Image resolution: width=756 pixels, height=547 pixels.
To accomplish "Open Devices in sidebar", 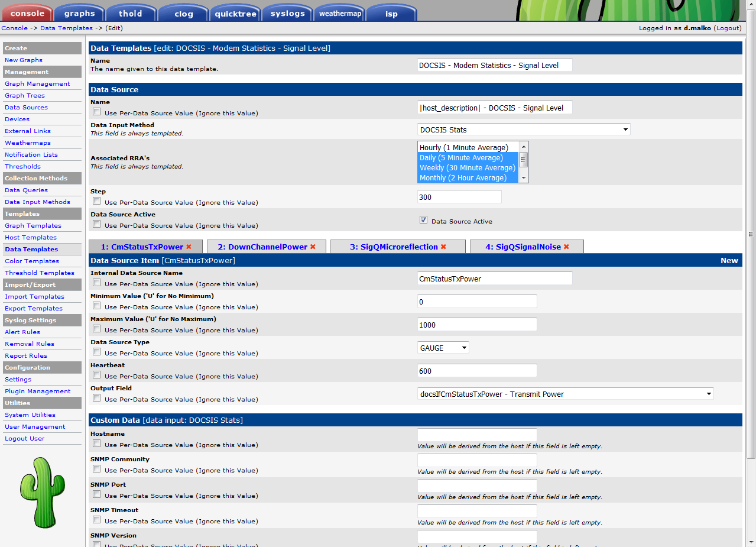I will pyautogui.click(x=17, y=119).
